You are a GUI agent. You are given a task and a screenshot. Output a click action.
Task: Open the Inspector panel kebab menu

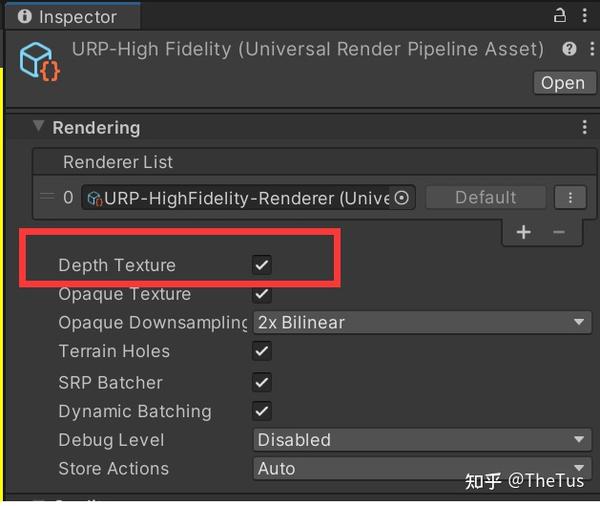[585, 15]
